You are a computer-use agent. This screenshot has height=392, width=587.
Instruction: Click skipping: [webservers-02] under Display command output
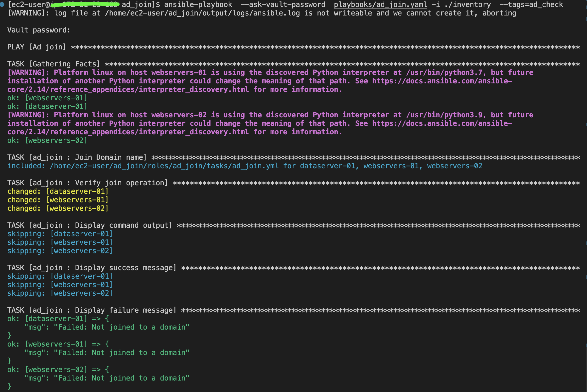coord(60,251)
